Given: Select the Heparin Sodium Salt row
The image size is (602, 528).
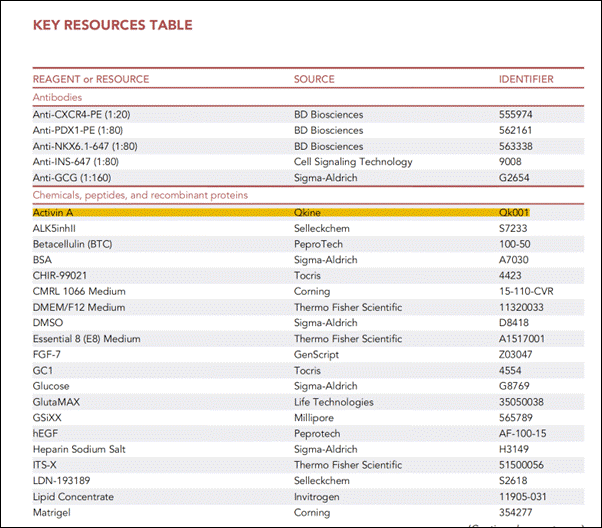Looking at the screenshot, I should pos(308,449).
